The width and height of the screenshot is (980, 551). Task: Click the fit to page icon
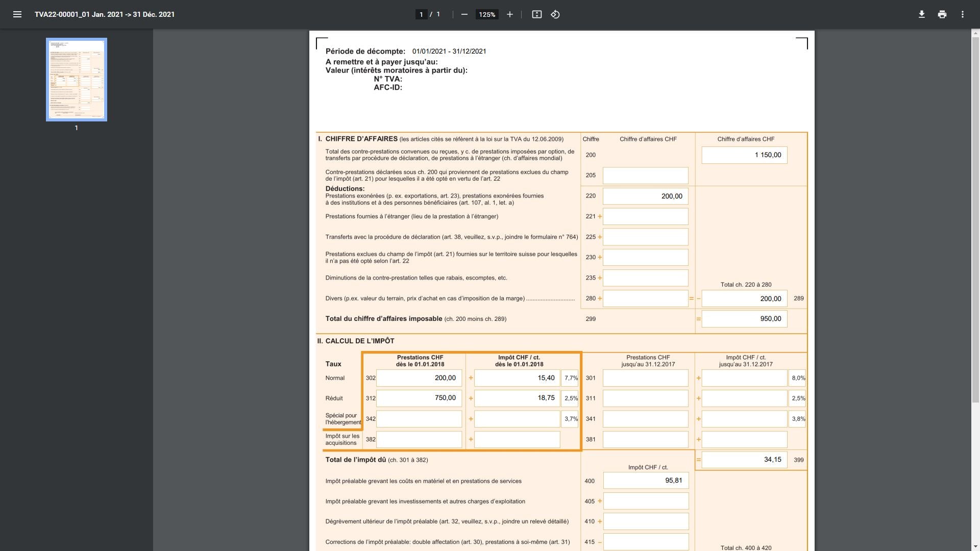(x=536, y=14)
